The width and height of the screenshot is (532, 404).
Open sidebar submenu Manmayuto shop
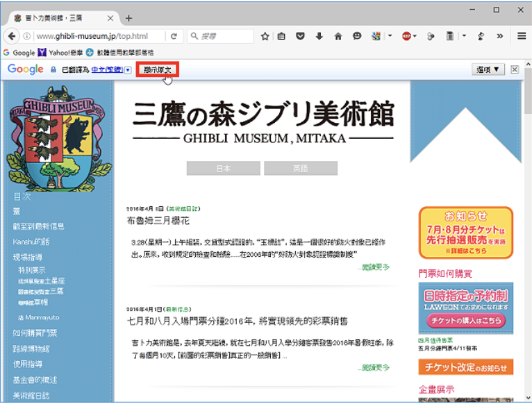39,317
